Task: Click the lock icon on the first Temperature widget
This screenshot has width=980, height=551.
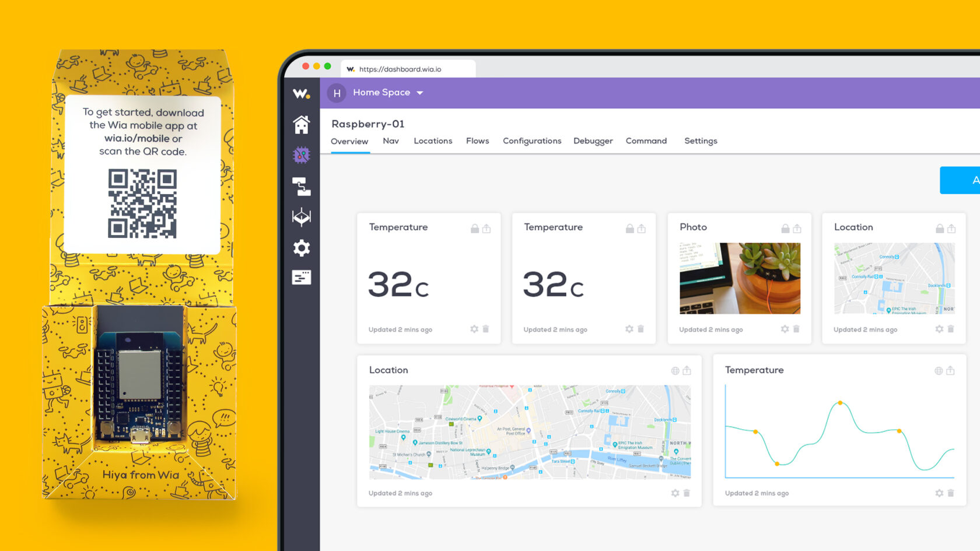Action: (x=475, y=229)
